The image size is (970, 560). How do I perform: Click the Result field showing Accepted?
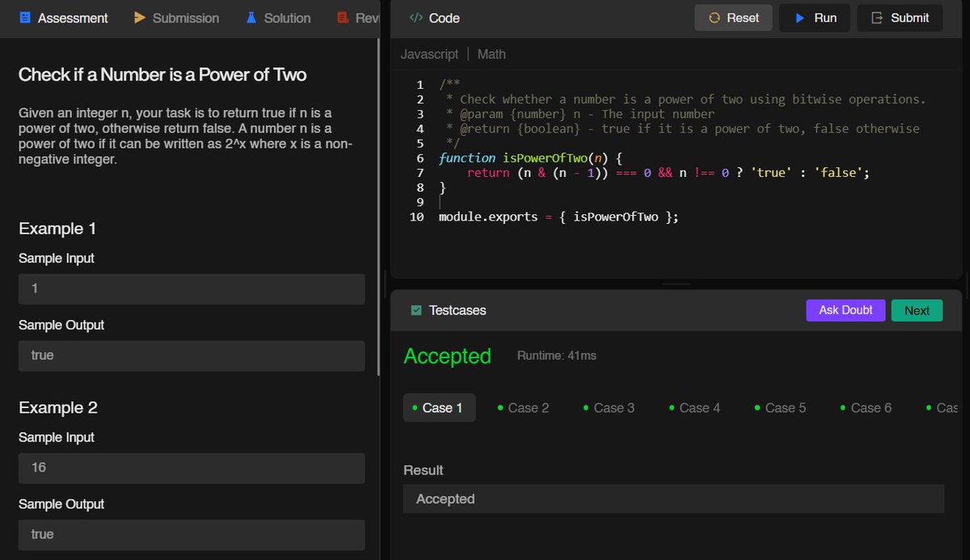[x=673, y=499]
